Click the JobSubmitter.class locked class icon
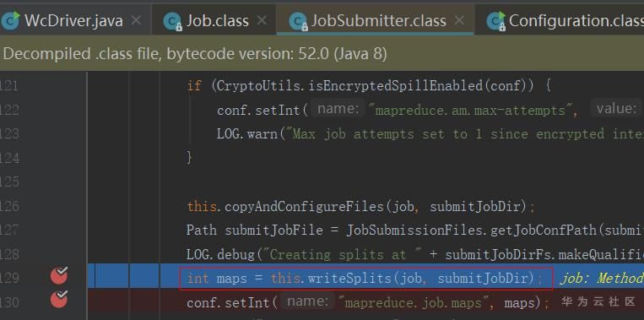The width and height of the screenshot is (644, 320). click(x=299, y=21)
